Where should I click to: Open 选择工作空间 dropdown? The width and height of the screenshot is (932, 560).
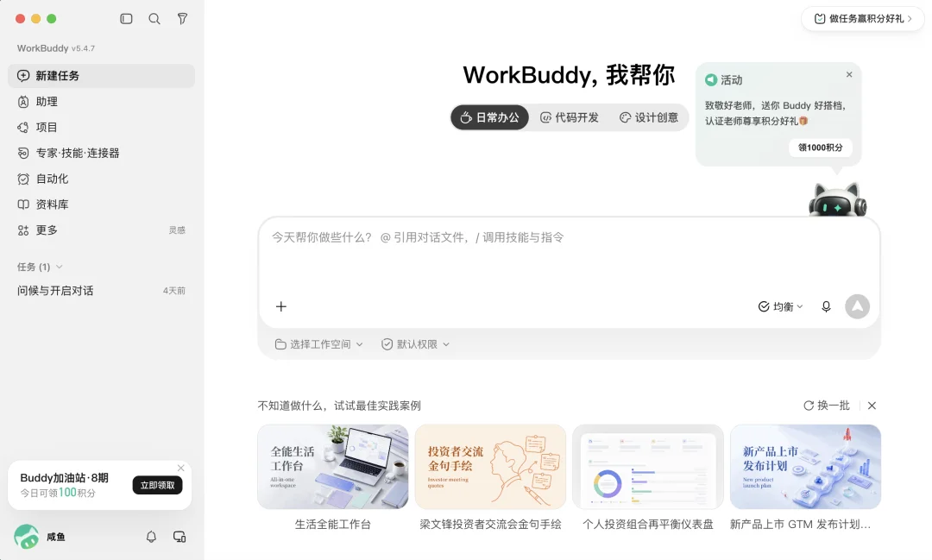318,344
